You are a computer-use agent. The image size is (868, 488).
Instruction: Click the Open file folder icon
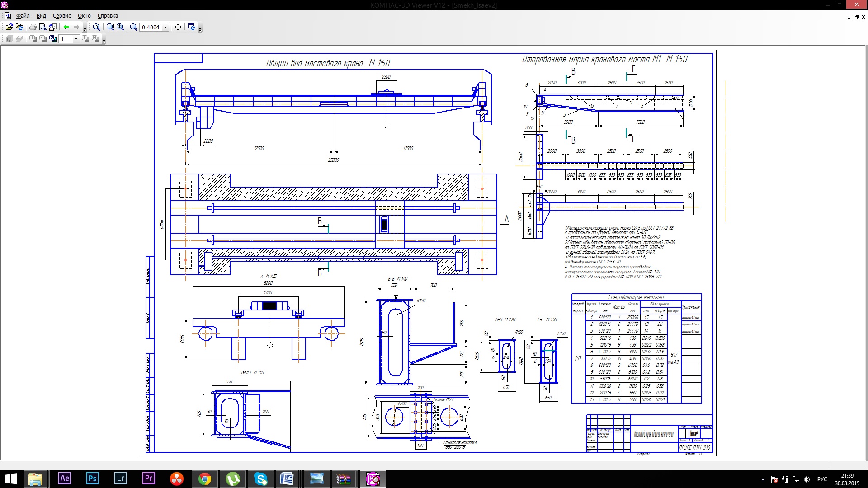(x=9, y=27)
